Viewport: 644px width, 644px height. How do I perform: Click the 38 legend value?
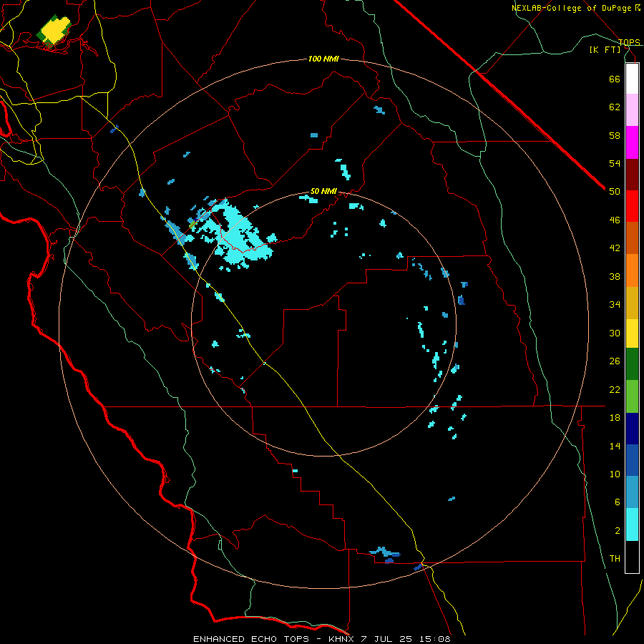[x=615, y=276]
